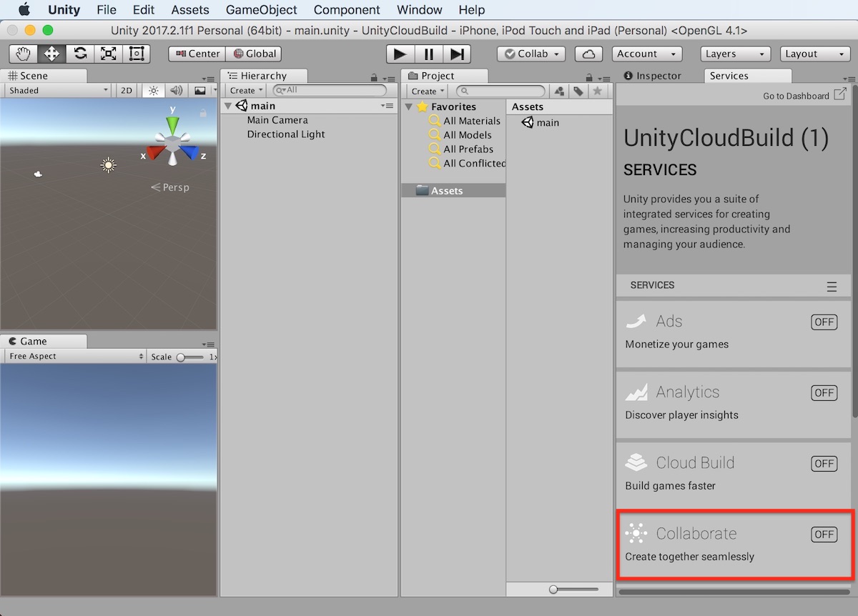This screenshot has width=858, height=616.
Task: Click Go to Dashboard link
Action: [x=797, y=96]
